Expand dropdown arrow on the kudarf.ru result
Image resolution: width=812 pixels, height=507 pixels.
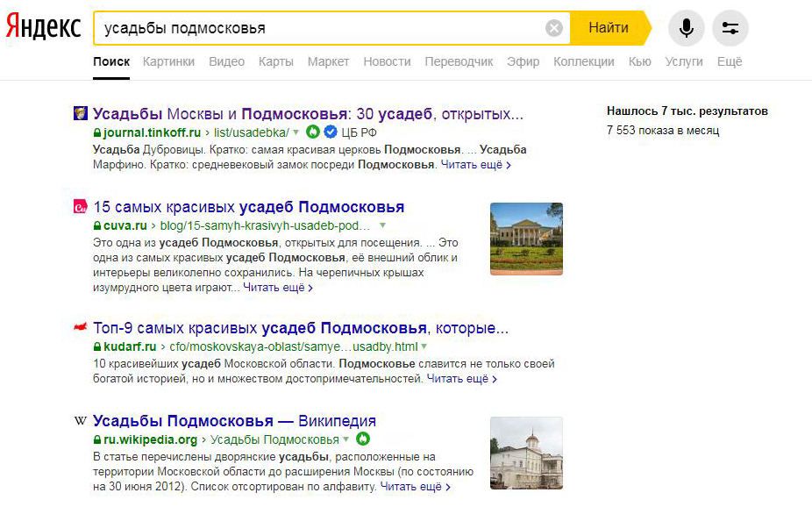click(x=424, y=346)
